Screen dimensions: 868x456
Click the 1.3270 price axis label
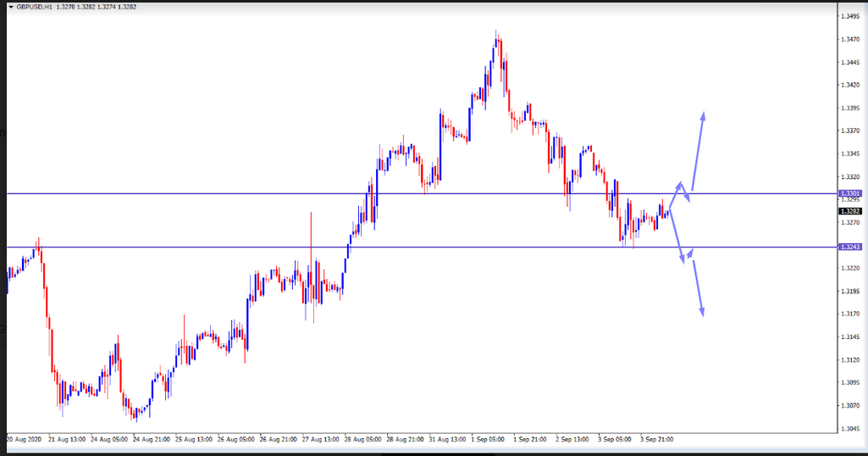pos(850,222)
